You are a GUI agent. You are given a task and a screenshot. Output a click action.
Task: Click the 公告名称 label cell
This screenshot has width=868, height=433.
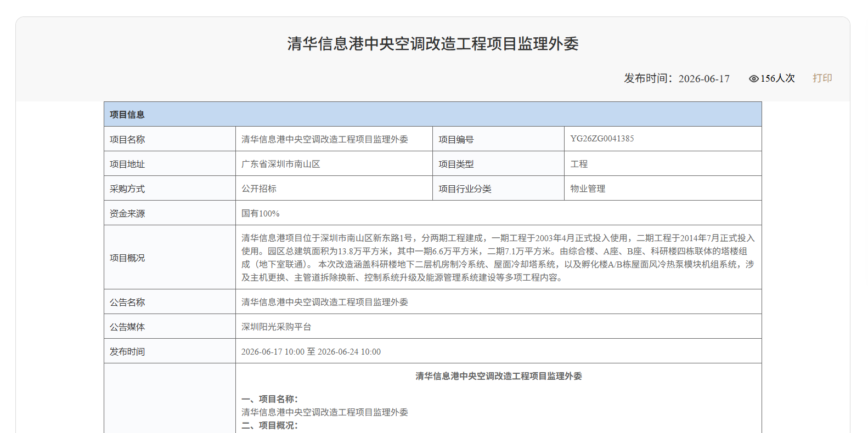pyautogui.click(x=170, y=302)
